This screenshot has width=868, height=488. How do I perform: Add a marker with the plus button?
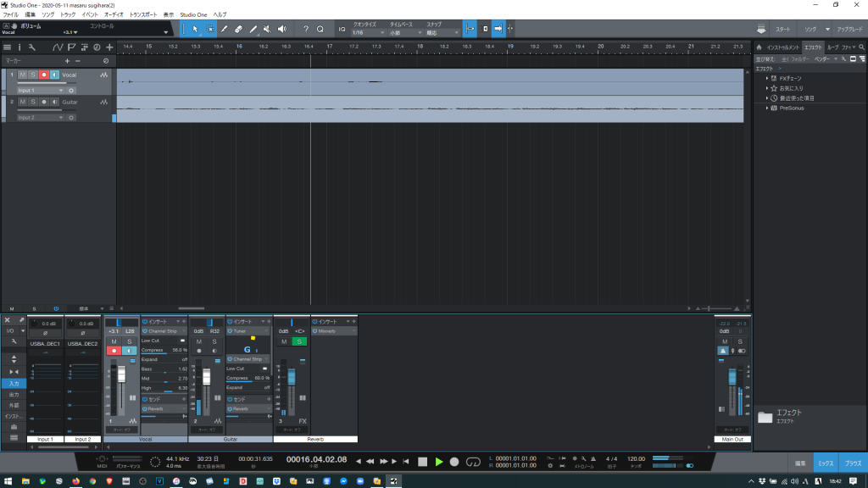(x=67, y=61)
